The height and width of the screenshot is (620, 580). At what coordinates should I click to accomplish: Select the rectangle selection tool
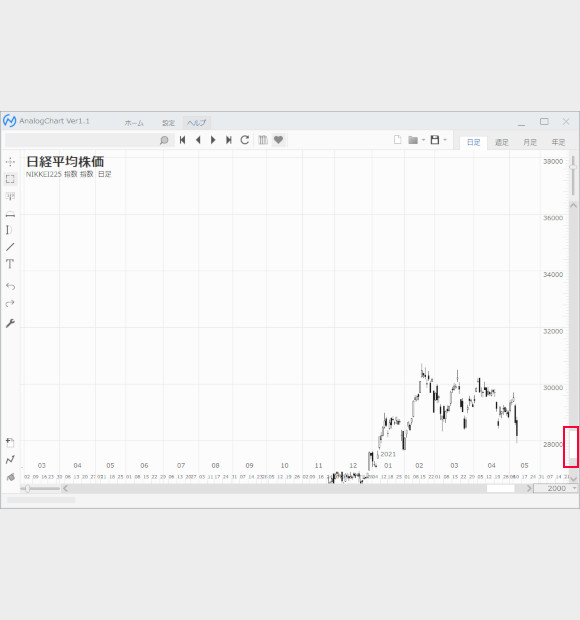10,179
